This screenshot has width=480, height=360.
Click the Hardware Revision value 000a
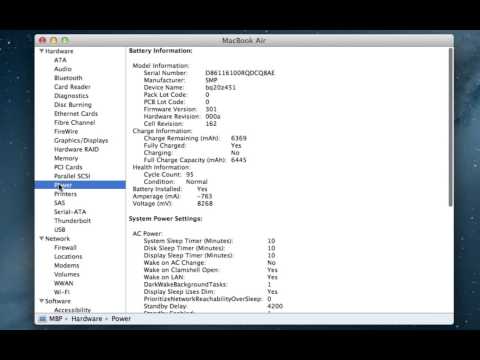pyautogui.click(x=213, y=117)
